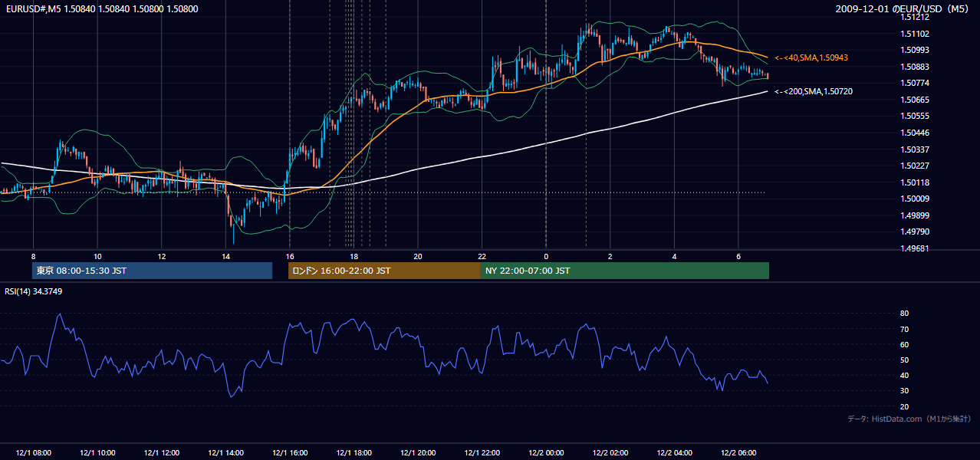The height and width of the screenshot is (460, 980).
Task: Select the 200 SMA 1.50720 label
Action: click(814, 91)
